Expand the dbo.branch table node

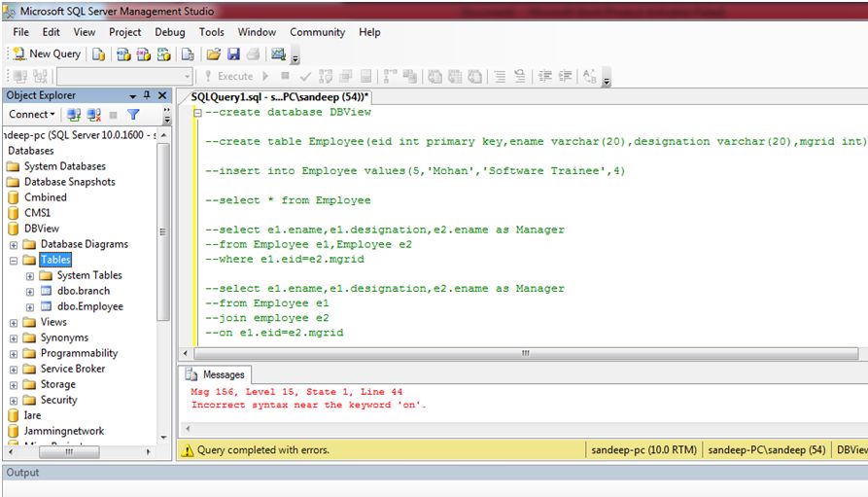[30, 292]
